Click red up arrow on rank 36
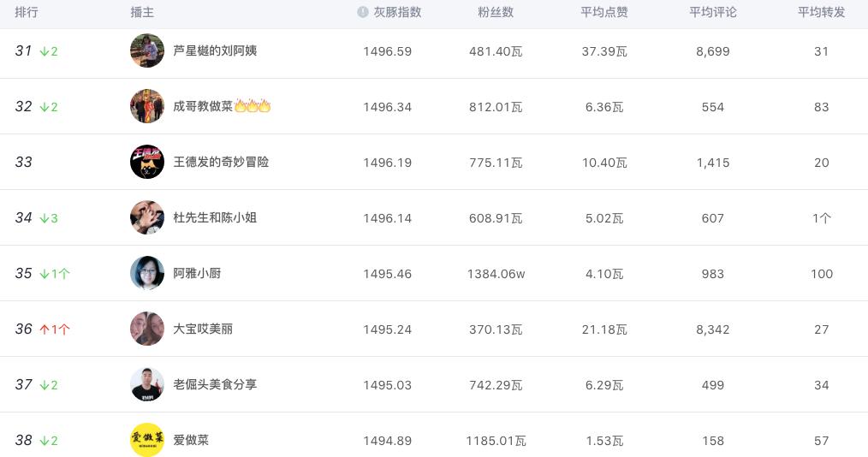Viewport: 868px width, 457px height. click(45, 329)
